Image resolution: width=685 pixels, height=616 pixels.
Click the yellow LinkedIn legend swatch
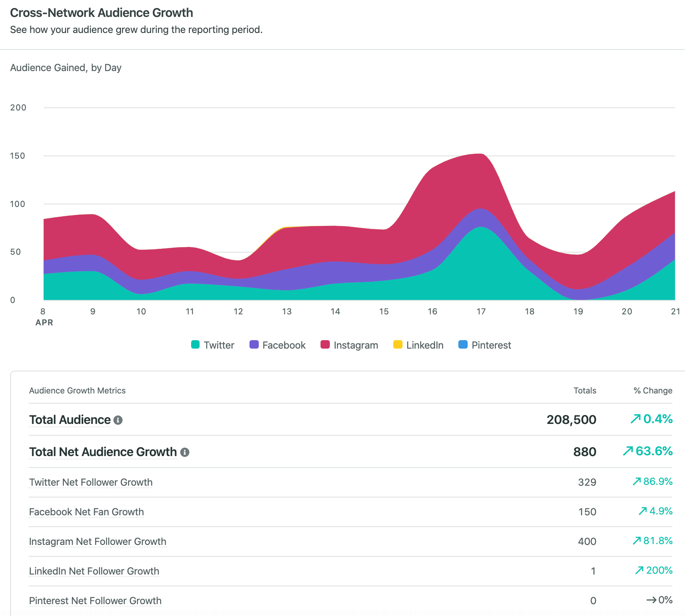397,345
